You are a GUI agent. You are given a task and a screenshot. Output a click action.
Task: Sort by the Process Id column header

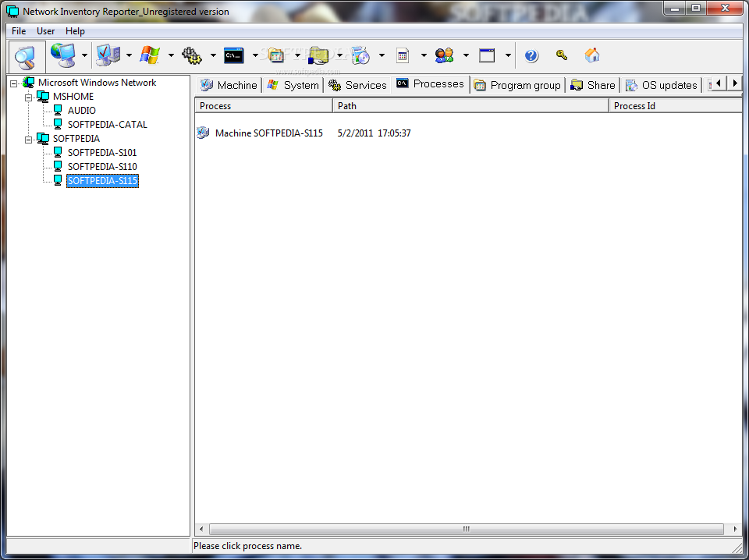coord(676,106)
